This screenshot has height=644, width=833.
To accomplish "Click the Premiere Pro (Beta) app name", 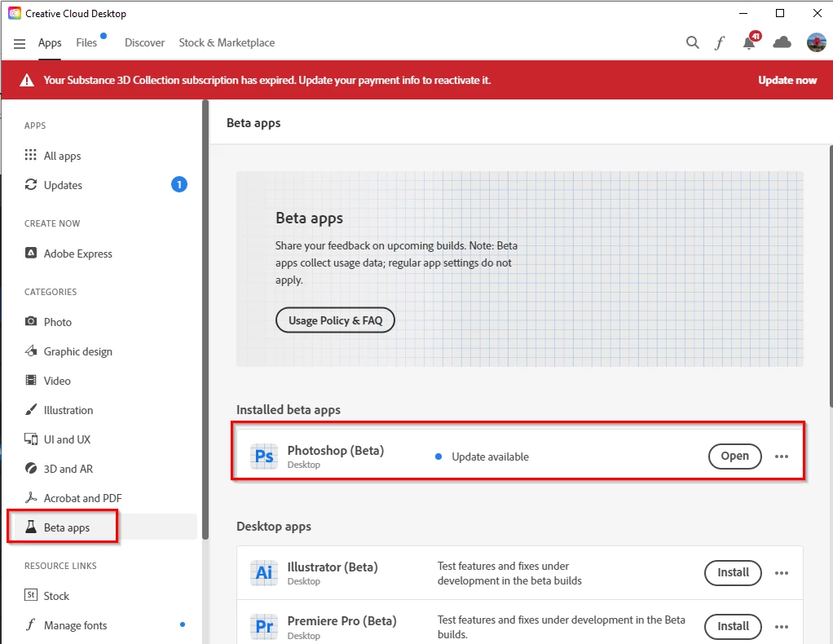I will pyautogui.click(x=342, y=620).
